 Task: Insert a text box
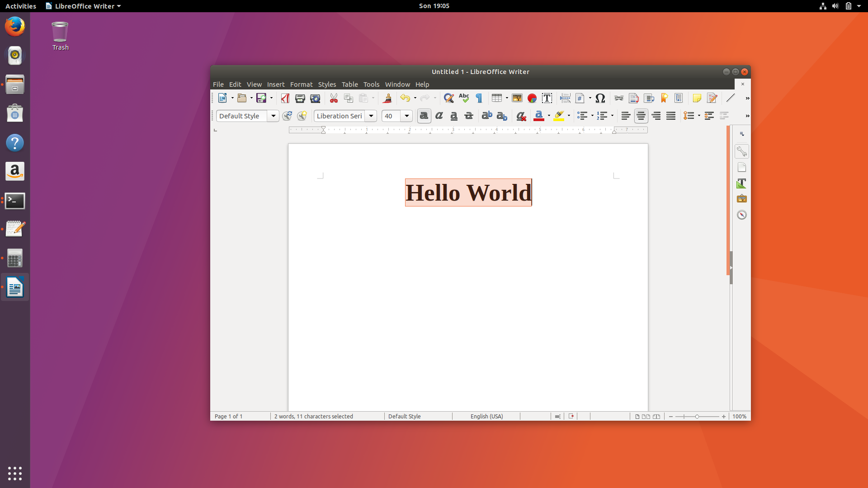(x=547, y=98)
